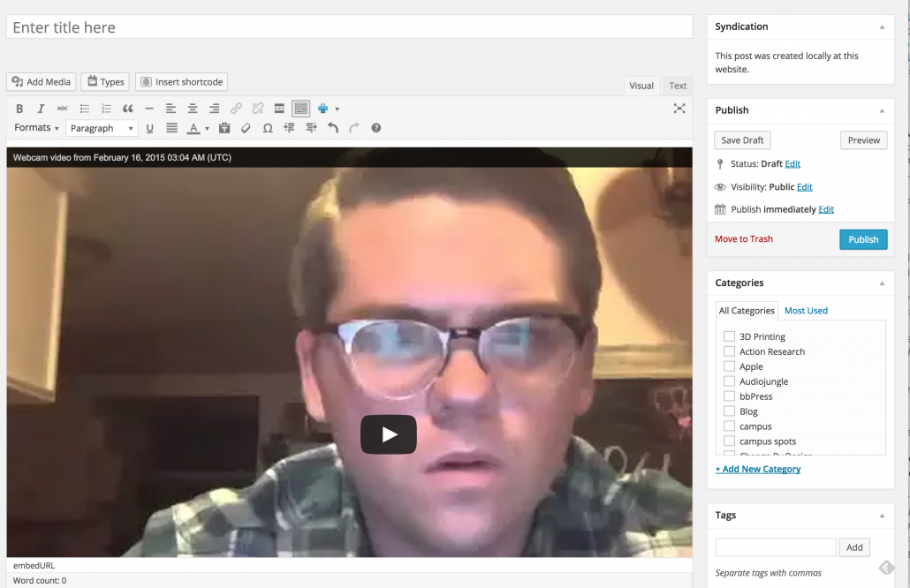Decrease paragraph indent
The height and width of the screenshot is (588, 910).
coord(289,128)
